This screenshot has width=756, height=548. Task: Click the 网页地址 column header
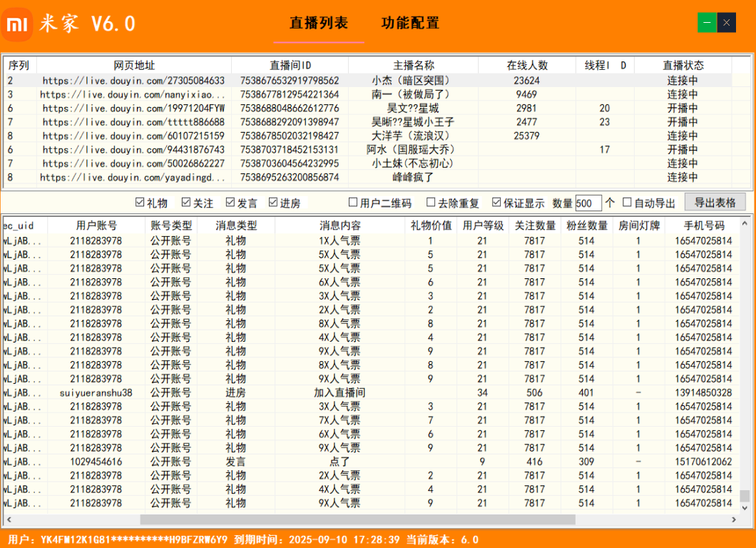pos(134,65)
